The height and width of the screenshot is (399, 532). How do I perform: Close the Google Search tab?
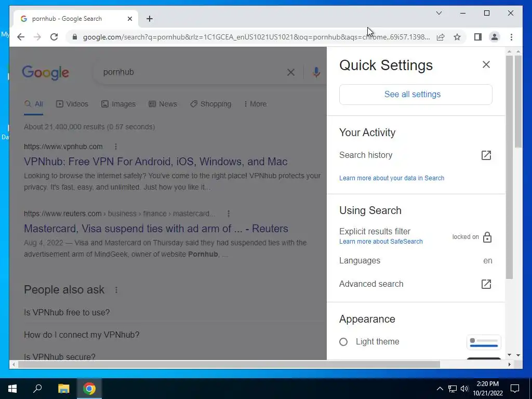coord(129,19)
